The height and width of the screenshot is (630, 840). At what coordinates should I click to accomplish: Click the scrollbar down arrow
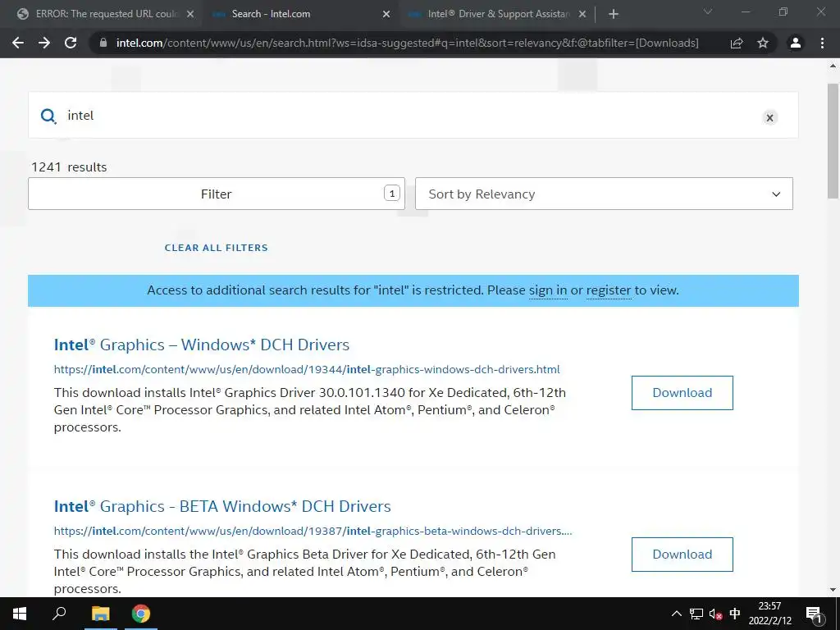pyautogui.click(x=833, y=590)
